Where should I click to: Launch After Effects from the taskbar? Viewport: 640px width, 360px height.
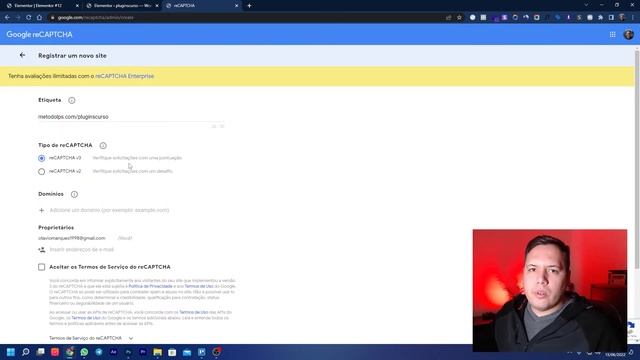pyautogui.click(x=113, y=352)
